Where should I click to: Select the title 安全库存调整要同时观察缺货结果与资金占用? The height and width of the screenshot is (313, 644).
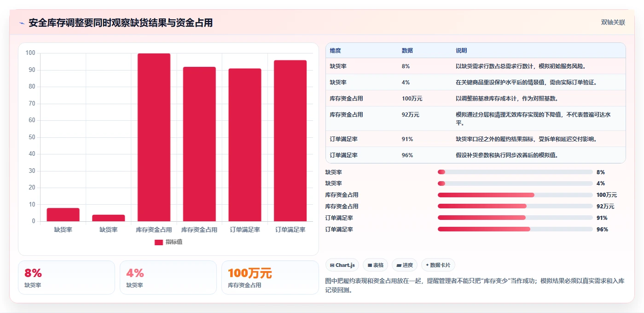(121, 23)
